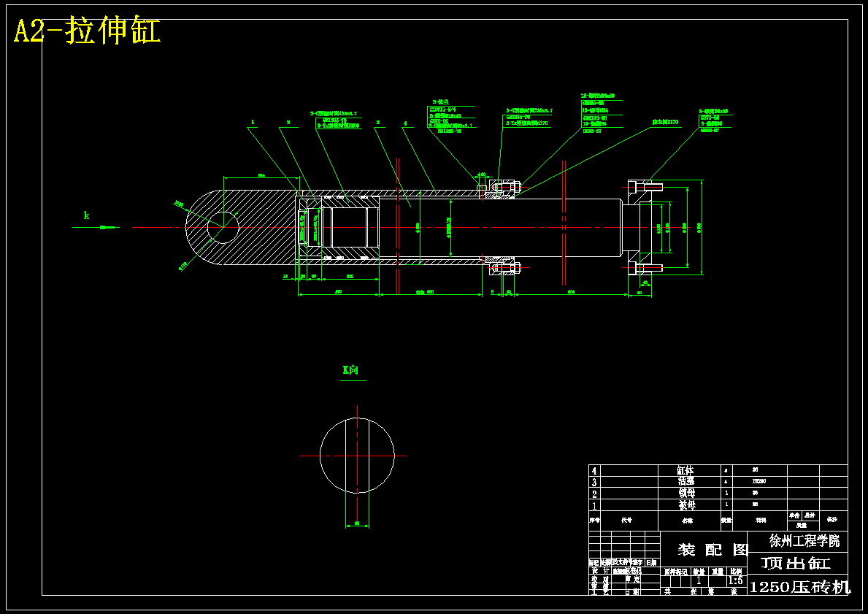
Task: Click the dimension "800" under the piston rod
Action: click(x=571, y=291)
